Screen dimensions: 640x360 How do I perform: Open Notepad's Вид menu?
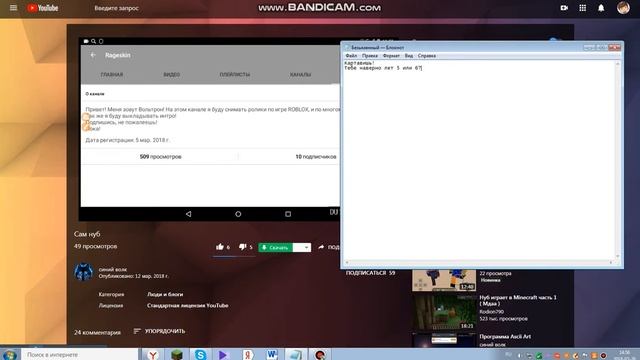pos(409,56)
